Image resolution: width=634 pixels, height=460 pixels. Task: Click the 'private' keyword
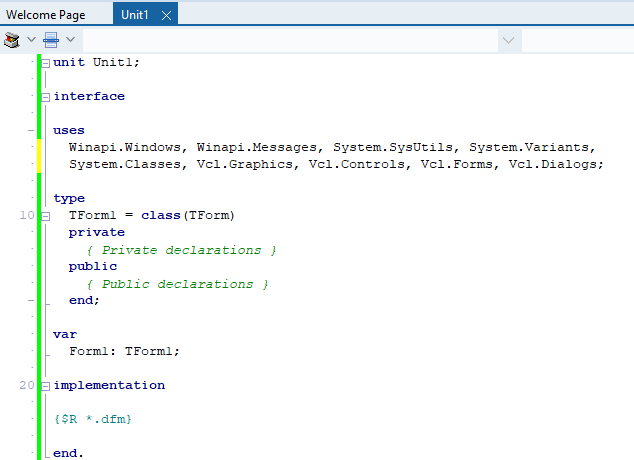(x=97, y=232)
